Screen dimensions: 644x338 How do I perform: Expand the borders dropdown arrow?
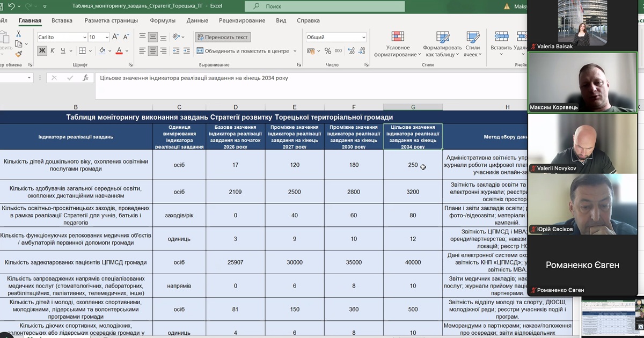pos(90,51)
